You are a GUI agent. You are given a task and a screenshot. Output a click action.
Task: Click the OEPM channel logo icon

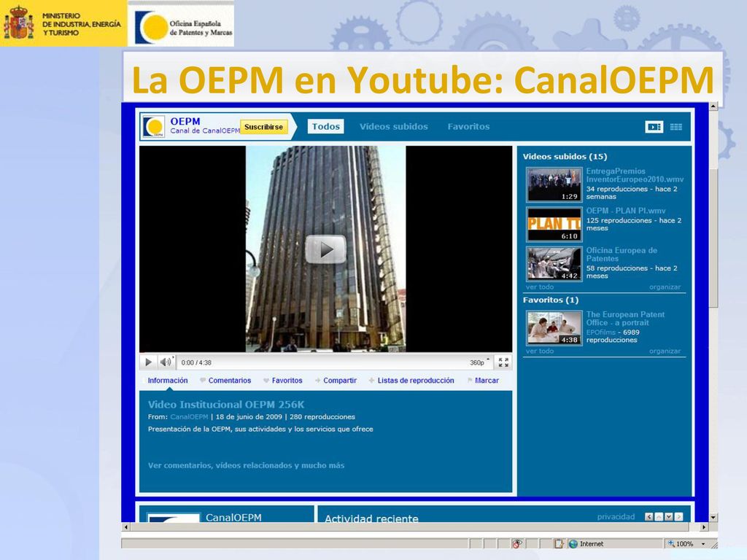click(154, 127)
